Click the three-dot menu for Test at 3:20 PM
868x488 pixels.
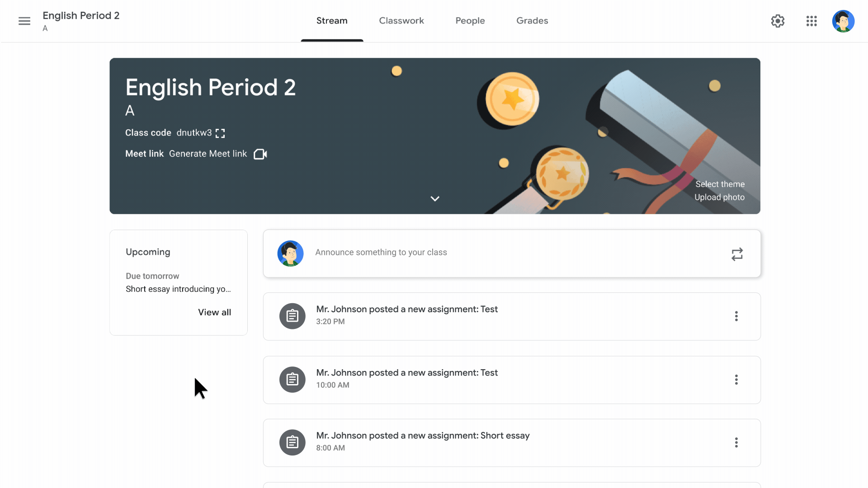(736, 316)
